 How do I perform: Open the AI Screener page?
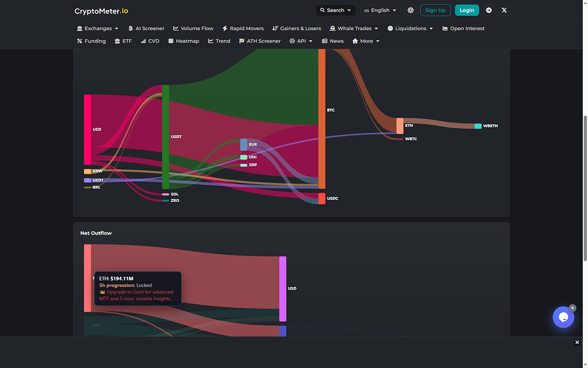coord(146,29)
